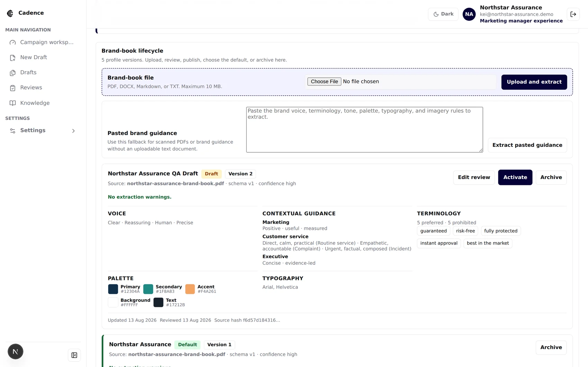Click the Version 2 badge

point(240,174)
